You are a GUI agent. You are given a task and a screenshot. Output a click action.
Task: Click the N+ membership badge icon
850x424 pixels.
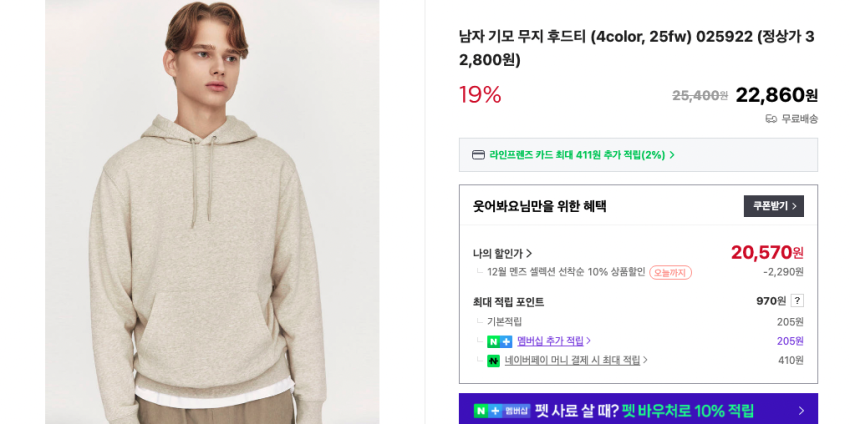coord(499,342)
